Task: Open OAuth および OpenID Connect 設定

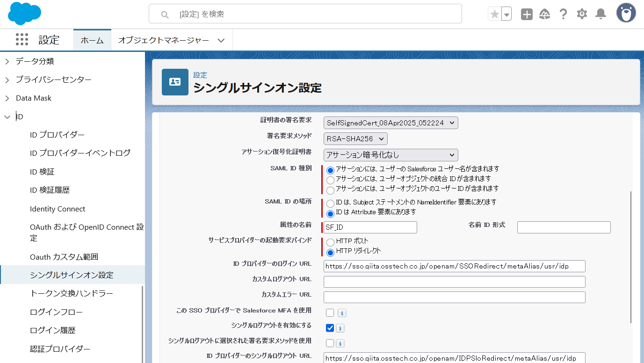Action: click(x=87, y=232)
